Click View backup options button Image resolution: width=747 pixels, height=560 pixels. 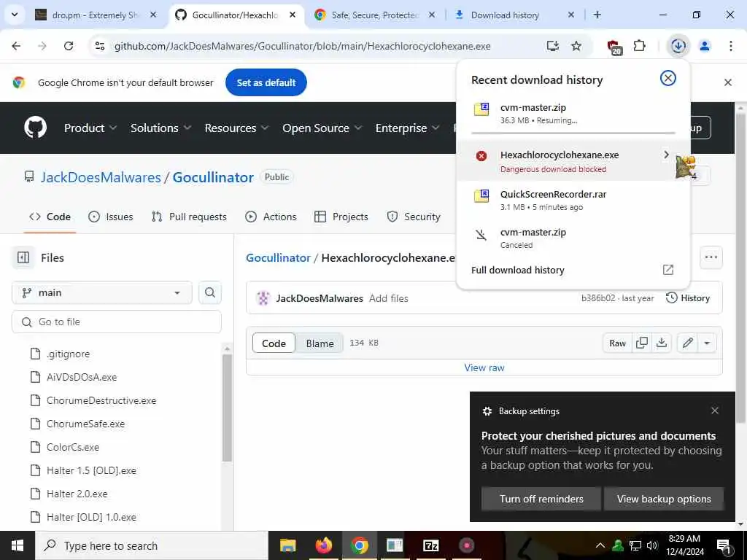(664, 499)
